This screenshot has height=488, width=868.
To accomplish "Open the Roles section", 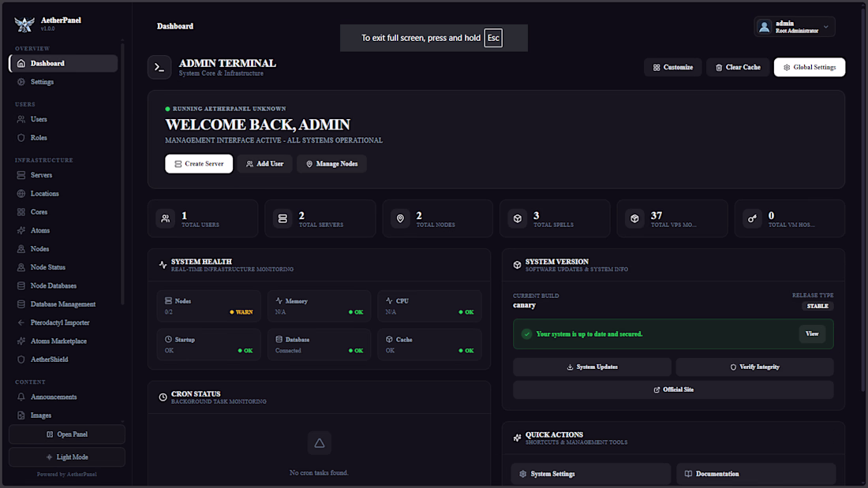I will pyautogui.click(x=63, y=138).
